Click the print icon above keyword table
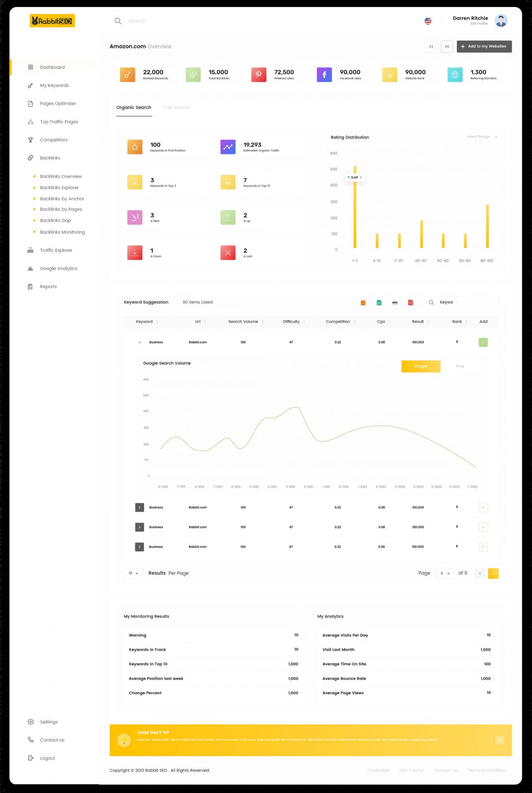The width and height of the screenshot is (532, 793). (x=394, y=303)
